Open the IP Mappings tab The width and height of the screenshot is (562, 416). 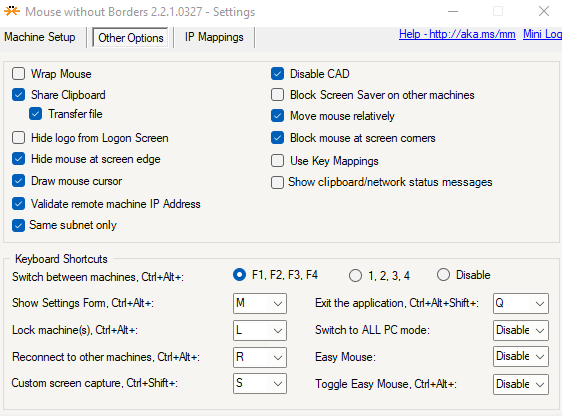pyautogui.click(x=214, y=37)
